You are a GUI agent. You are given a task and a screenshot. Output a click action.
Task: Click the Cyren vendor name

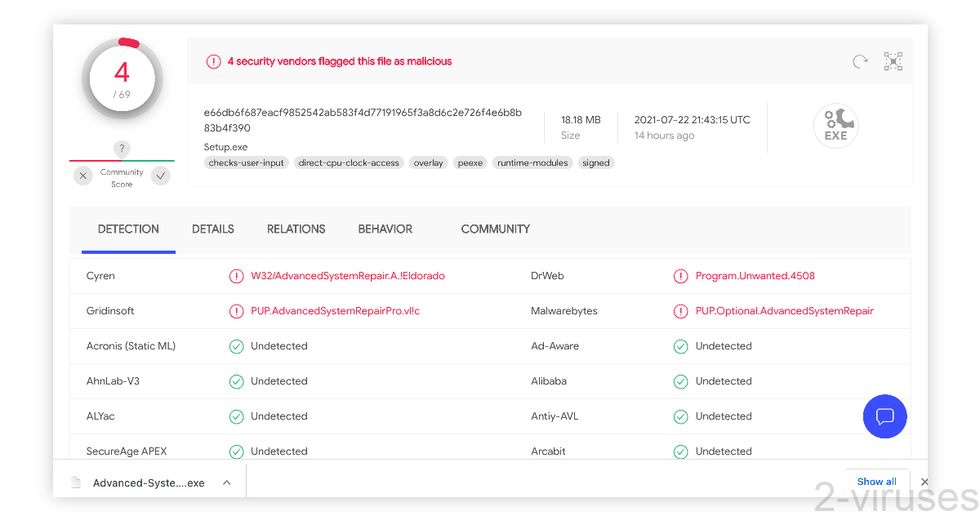coord(100,276)
